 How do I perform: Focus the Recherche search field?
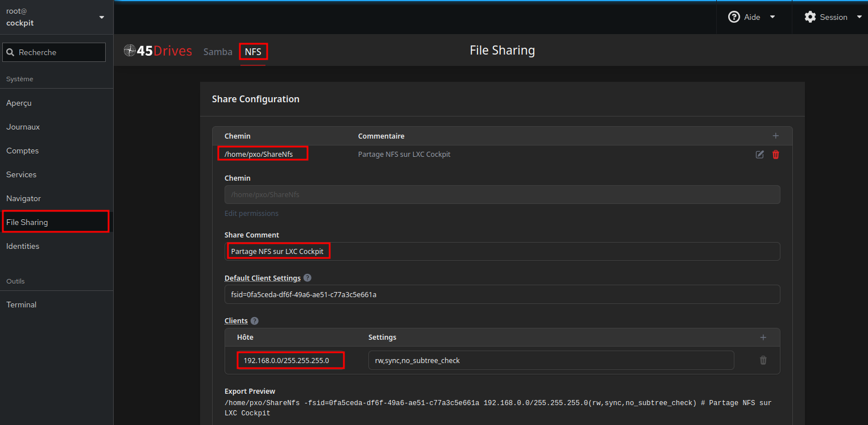[55, 52]
